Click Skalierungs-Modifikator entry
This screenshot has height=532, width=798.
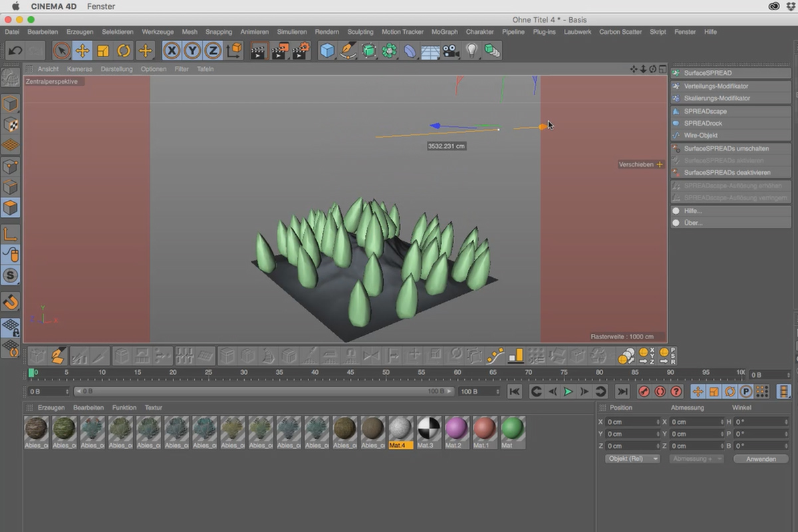(x=730, y=98)
